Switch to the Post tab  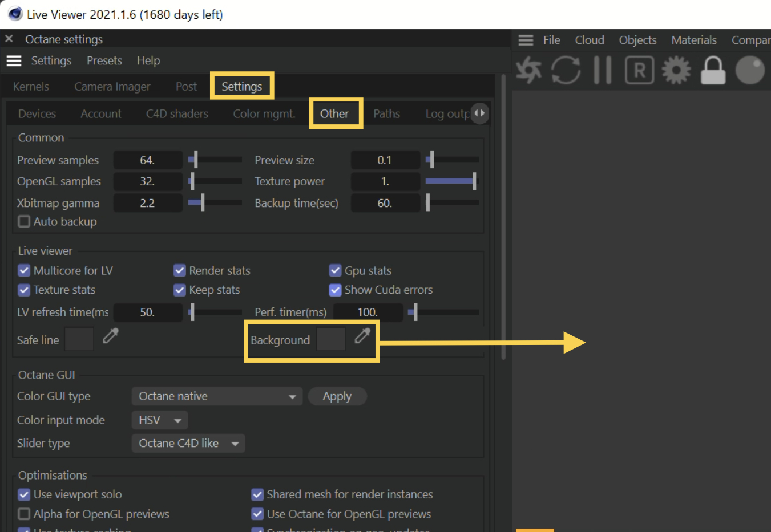pos(186,87)
